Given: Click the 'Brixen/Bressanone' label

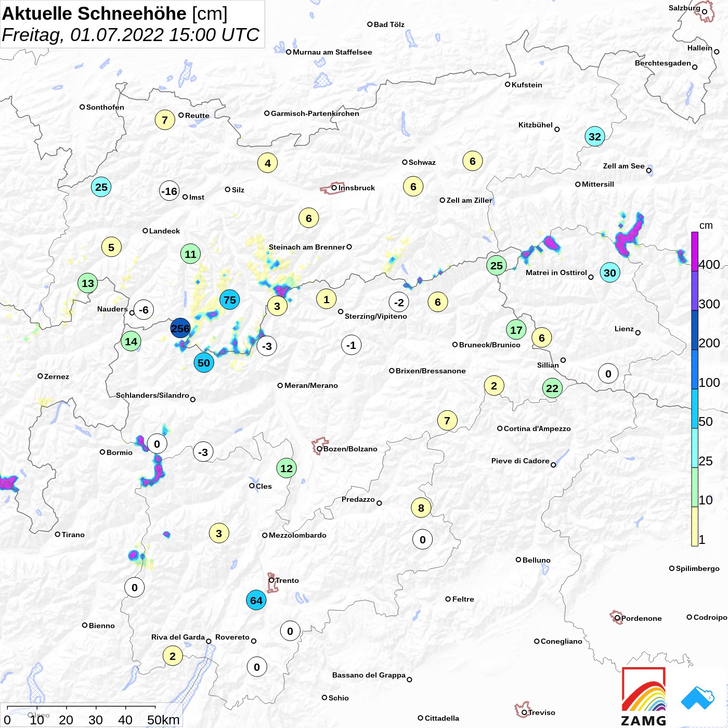Looking at the screenshot, I should 431,371.
